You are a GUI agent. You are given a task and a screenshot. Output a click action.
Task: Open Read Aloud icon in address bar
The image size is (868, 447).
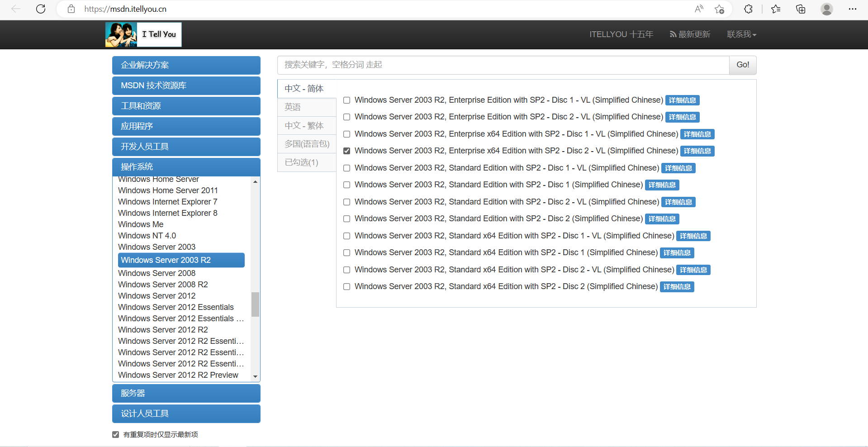coord(699,9)
